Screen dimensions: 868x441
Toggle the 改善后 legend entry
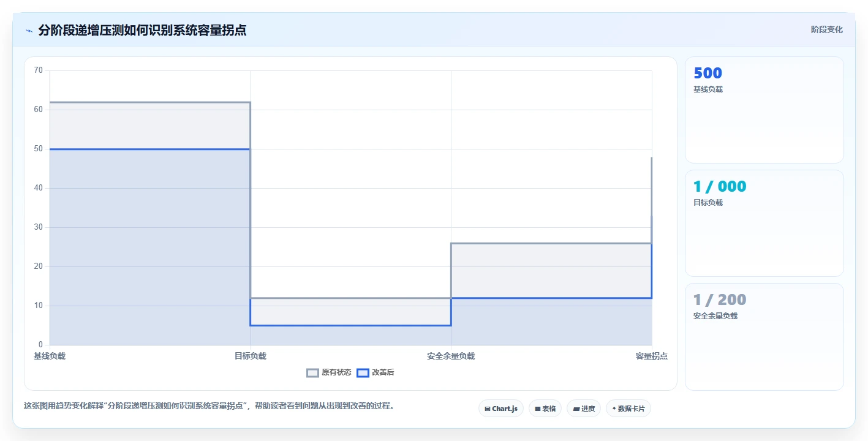(376, 372)
